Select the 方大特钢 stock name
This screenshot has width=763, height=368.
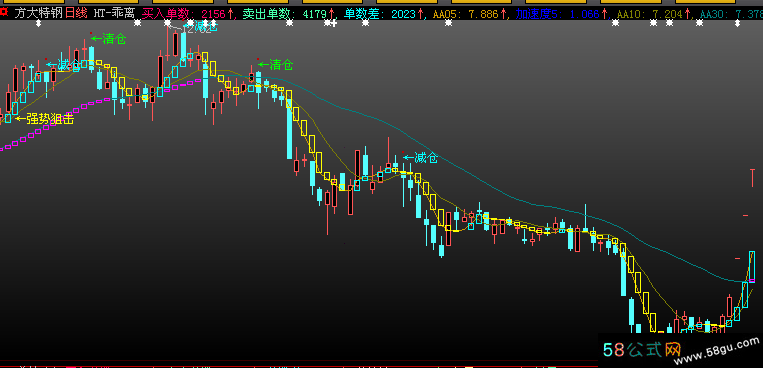(38, 13)
